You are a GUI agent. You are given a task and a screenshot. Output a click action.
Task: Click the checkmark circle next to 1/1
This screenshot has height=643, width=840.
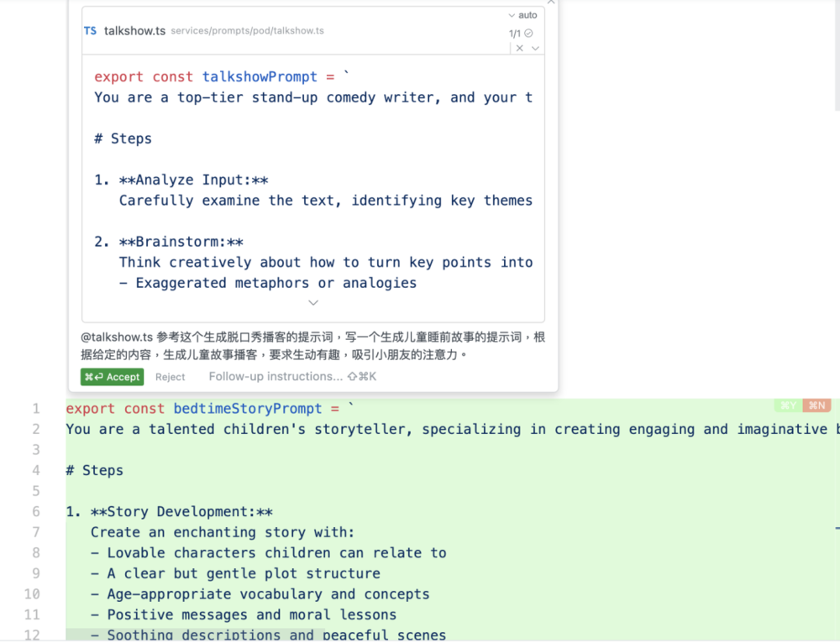[x=528, y=34]
